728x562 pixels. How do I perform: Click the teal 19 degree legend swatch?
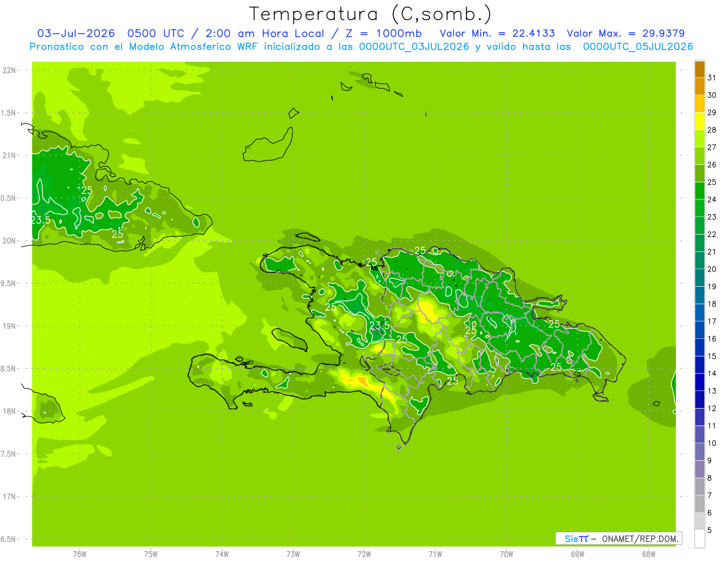pos(699,278)
